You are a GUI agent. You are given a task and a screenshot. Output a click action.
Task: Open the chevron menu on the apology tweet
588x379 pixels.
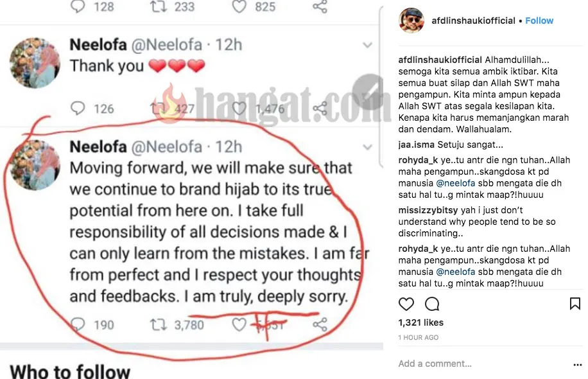pyautogui.click(x=368, y=146)
